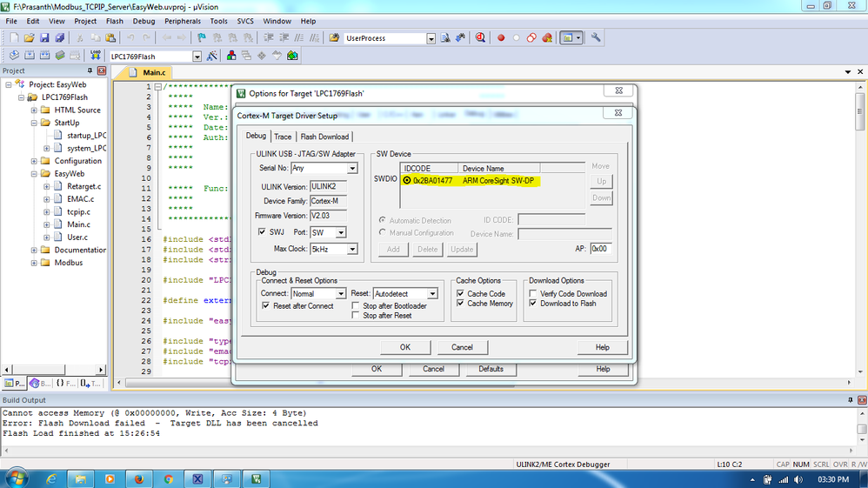Open Firefox from taskbar
The image size is (868, 488).
pos(139,479)
